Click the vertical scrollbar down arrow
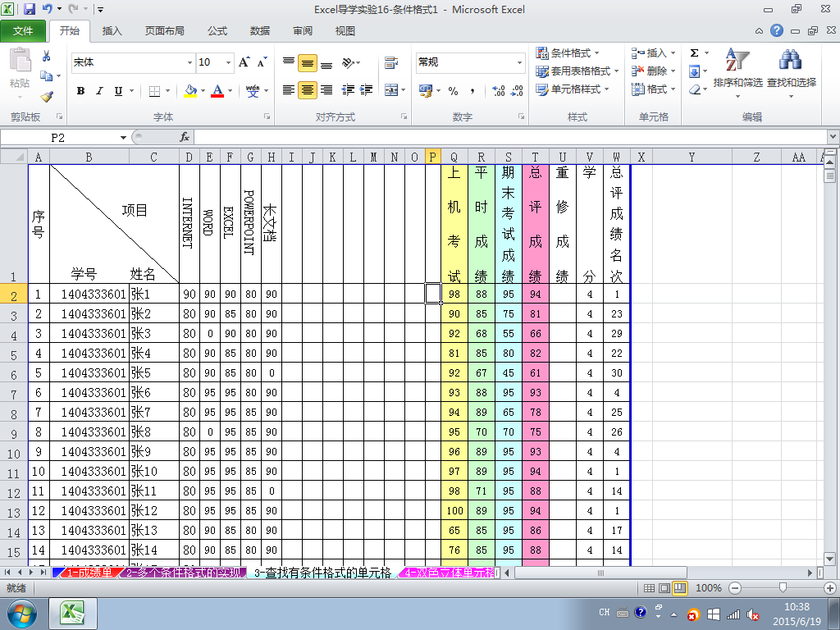The image size is (840, 630). 830,558
